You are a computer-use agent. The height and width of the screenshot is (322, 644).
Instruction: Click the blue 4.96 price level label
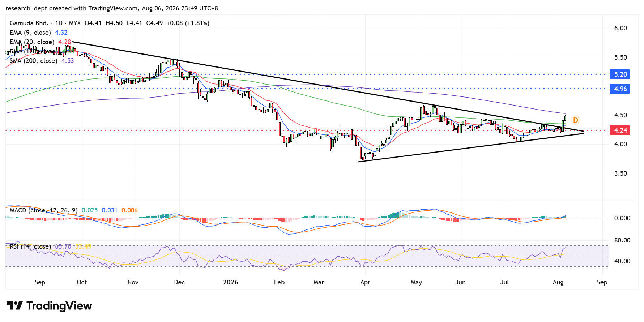(620, 89)
